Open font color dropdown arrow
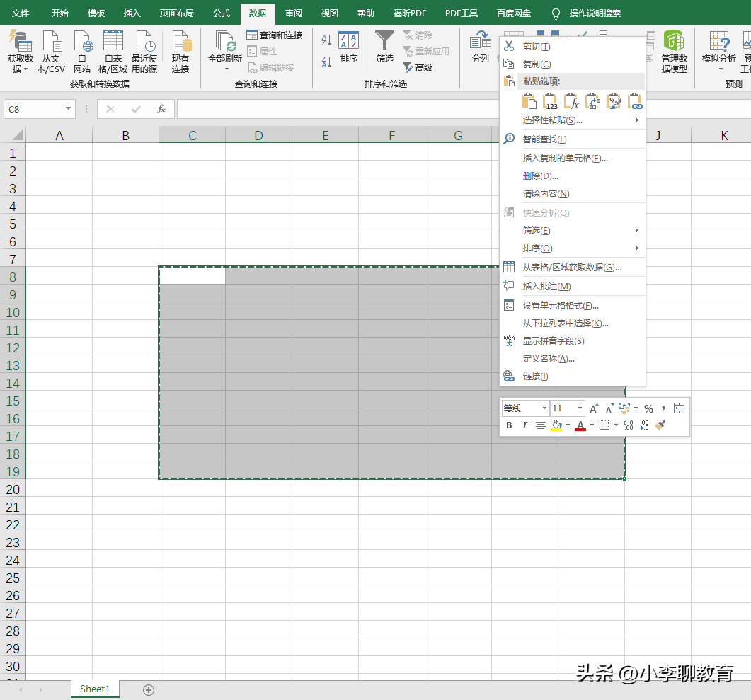This screenshot has width=751, height=700. coord(592,425)
